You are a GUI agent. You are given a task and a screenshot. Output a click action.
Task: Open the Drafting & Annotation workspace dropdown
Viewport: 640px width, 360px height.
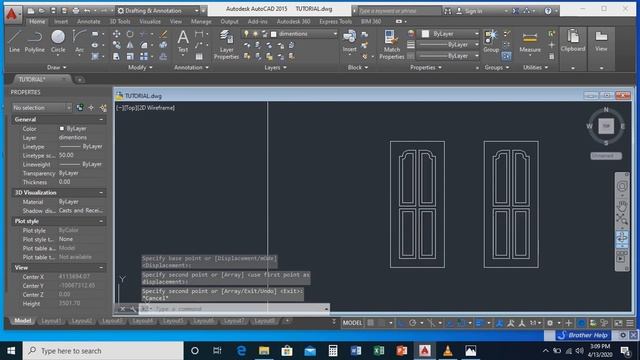pyautogui.click(x=158, y=11)
